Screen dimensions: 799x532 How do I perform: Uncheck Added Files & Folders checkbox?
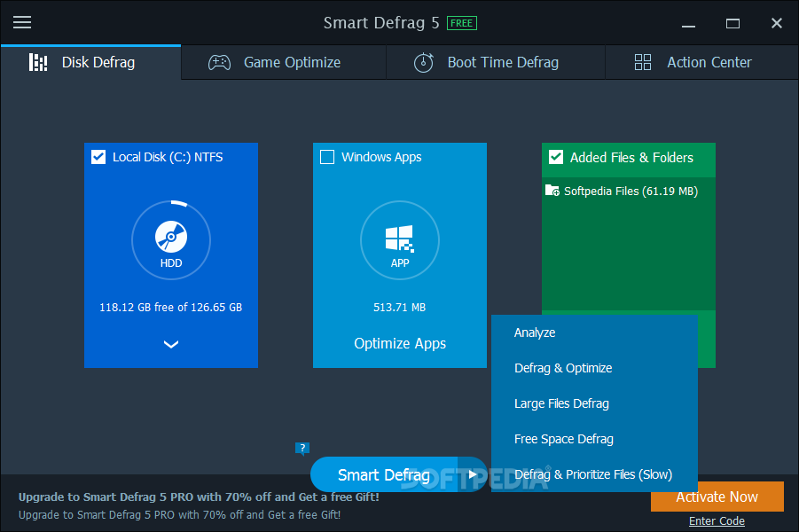556,157
